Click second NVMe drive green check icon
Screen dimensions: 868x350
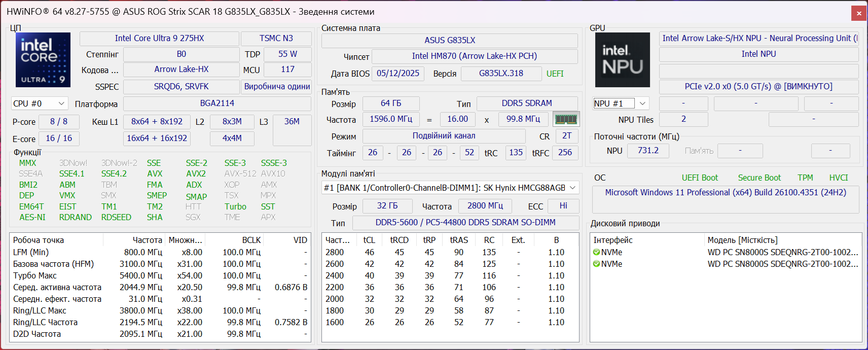tap(596, 264)
